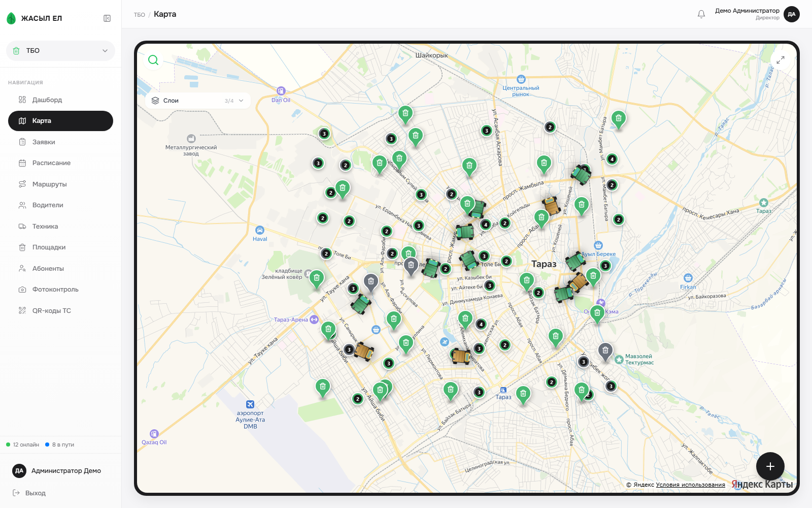This screenshot has height=508, width=812.
Task: Open Администратор Демо profile in sidebar
Action: coord(60,471)
